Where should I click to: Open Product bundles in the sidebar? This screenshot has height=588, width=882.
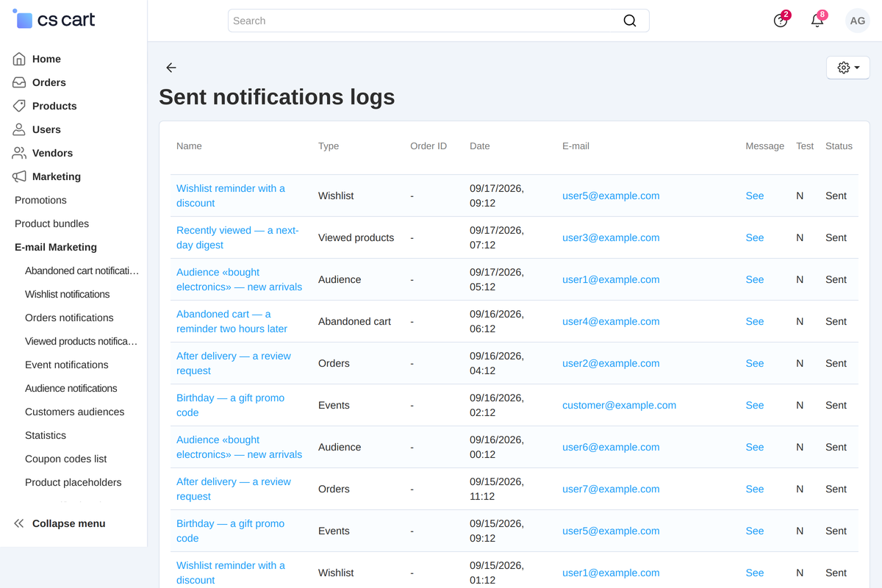click(x=51, y=223)
